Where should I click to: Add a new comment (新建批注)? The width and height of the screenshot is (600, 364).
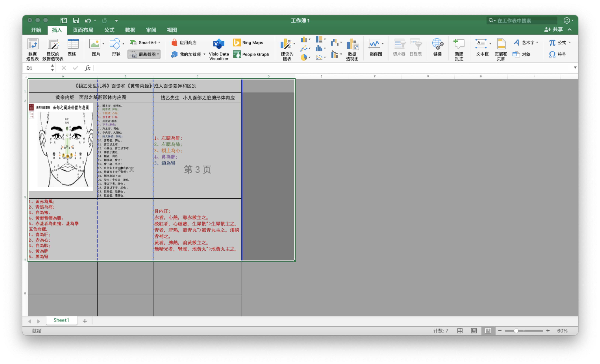(x=459, y=49)
